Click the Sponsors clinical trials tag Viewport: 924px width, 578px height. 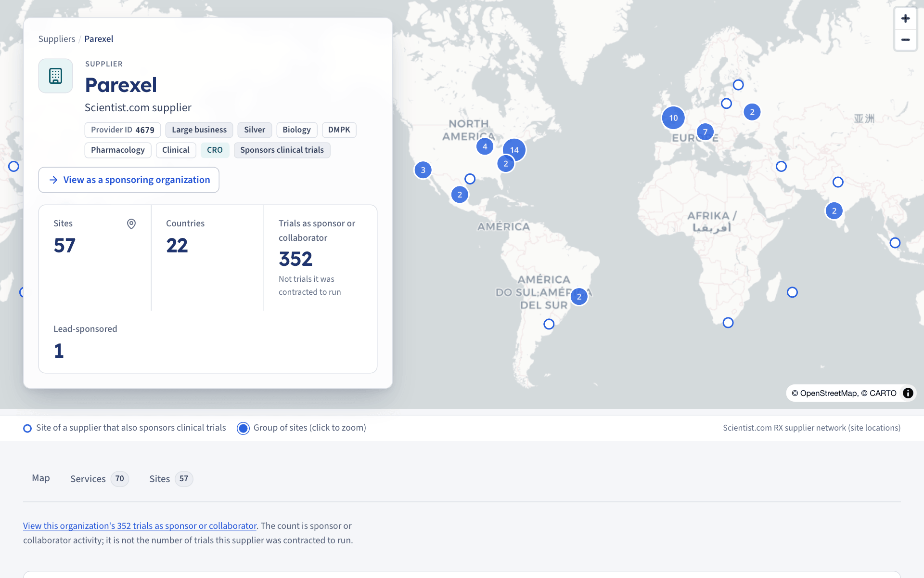pos(282,150)
